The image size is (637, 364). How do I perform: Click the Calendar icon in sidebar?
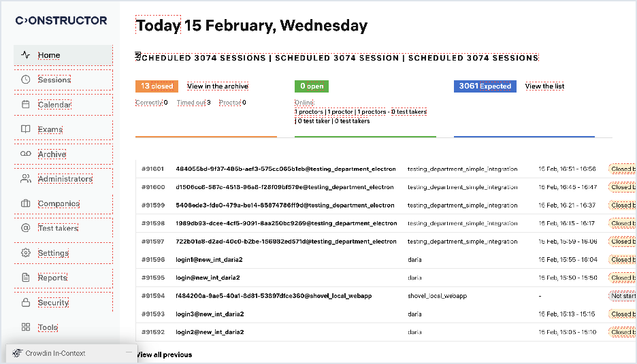click(x=26, y=105)
